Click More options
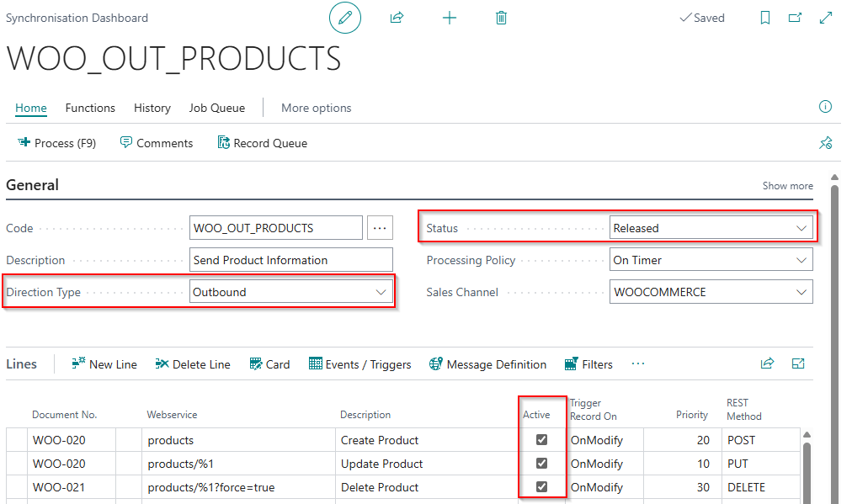This screenshot has height=504, width=852. (x=317, y=108)
